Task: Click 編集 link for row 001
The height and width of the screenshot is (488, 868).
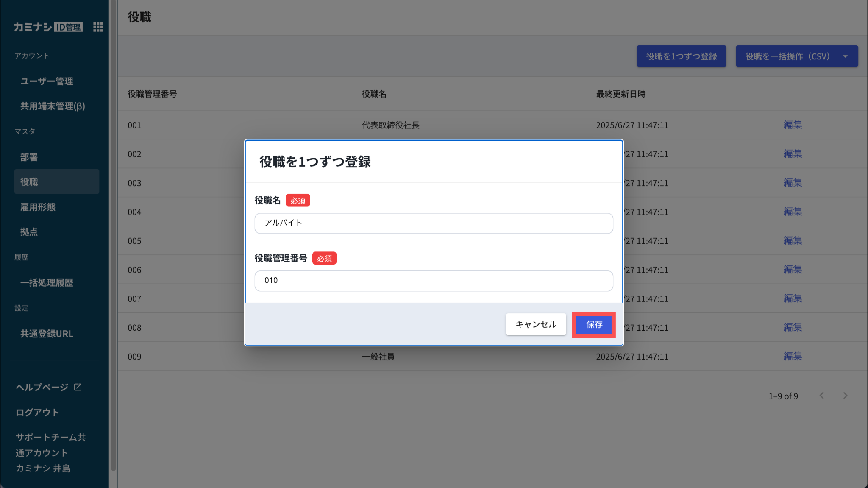Action: coord(793,125)
